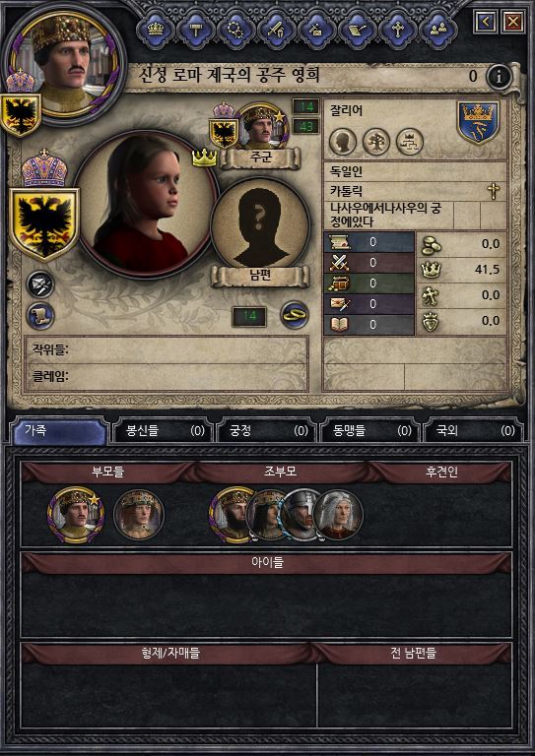Click the back arrow button
The image size is (535, 756).
(x=485, y=22)
